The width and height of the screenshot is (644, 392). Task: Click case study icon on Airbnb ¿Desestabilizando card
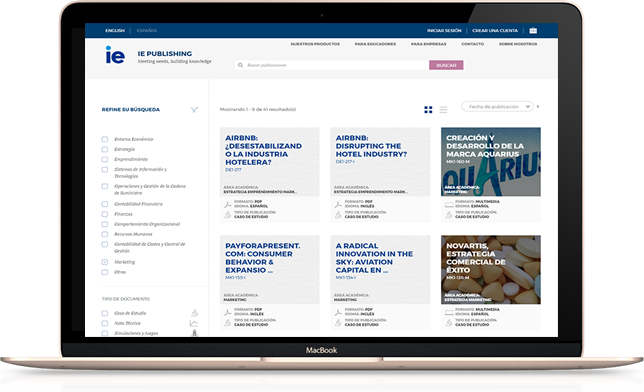click(228, 214)
